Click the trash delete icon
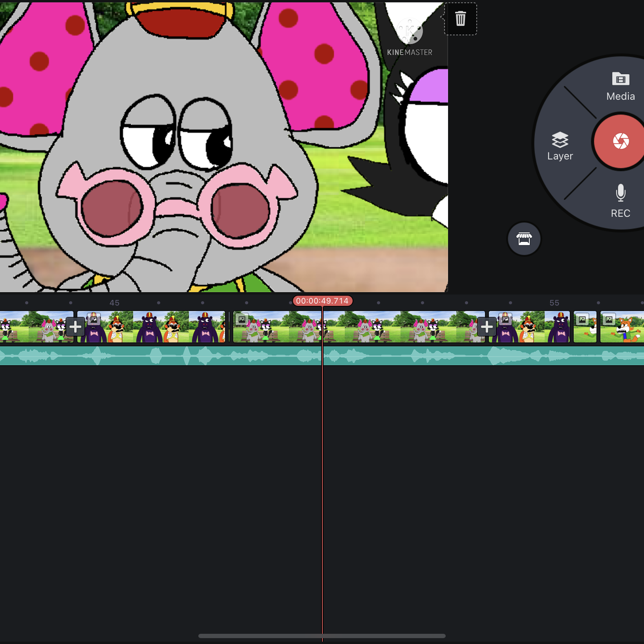This screenshot has width=644, height=644. pyautogui.click(x=460, y=19)
